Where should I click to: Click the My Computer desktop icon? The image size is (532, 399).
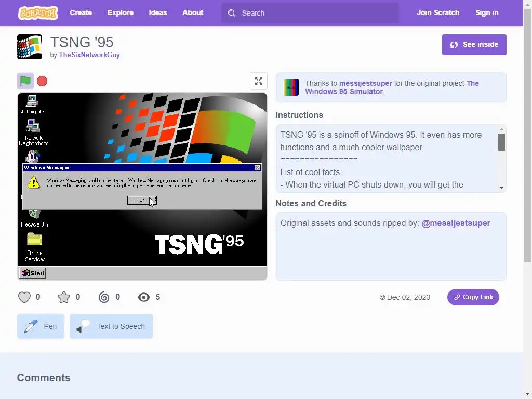click(x=32, y=104)
